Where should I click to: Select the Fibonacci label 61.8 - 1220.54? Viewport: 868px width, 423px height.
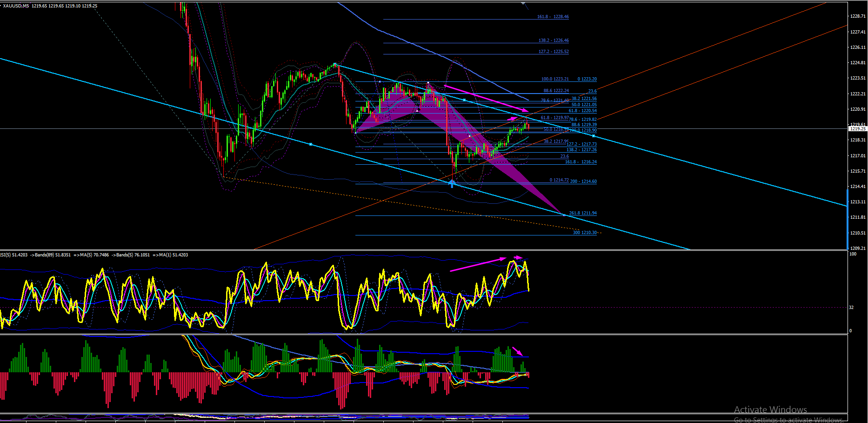pos(582,111)
